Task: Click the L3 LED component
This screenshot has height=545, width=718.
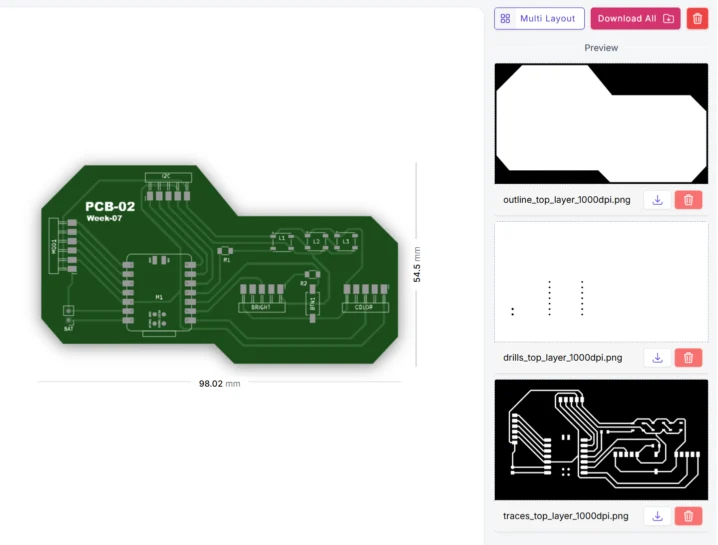Action: 346,241
